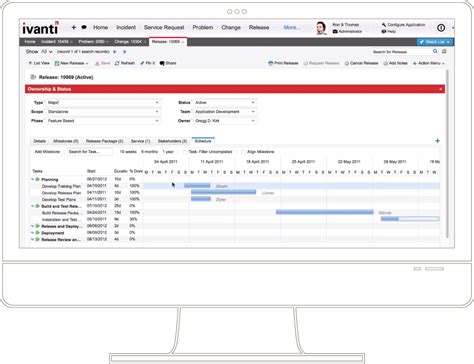Collapse the Planning task group
The width and height of the screenshot is (474, 364).
click(33, 179)
